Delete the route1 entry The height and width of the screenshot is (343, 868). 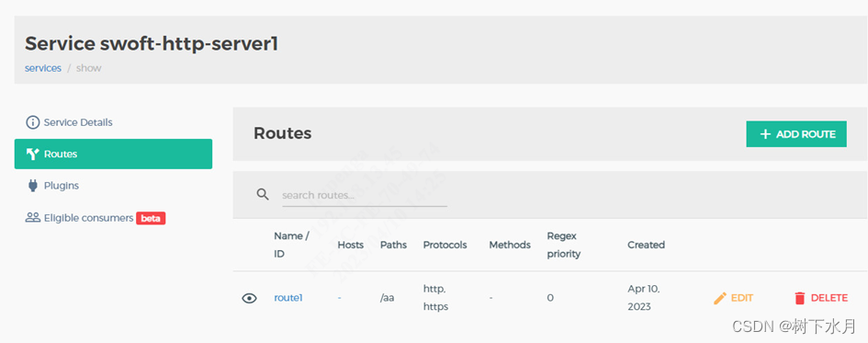[821, 298]
